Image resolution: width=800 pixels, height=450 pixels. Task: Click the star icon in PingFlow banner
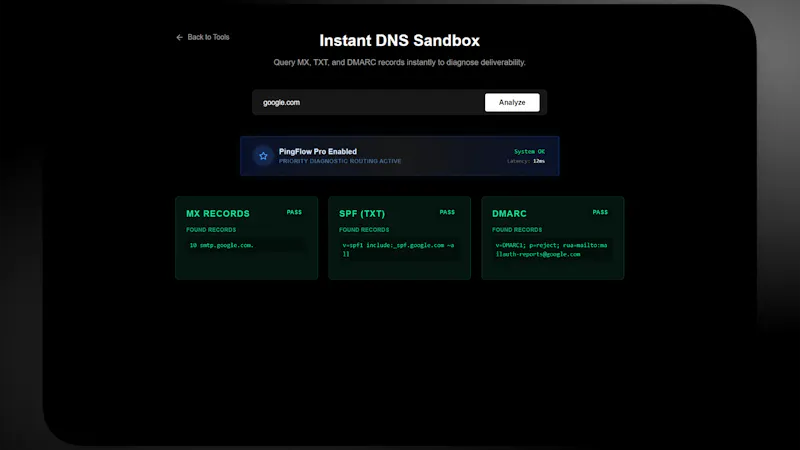263,156
